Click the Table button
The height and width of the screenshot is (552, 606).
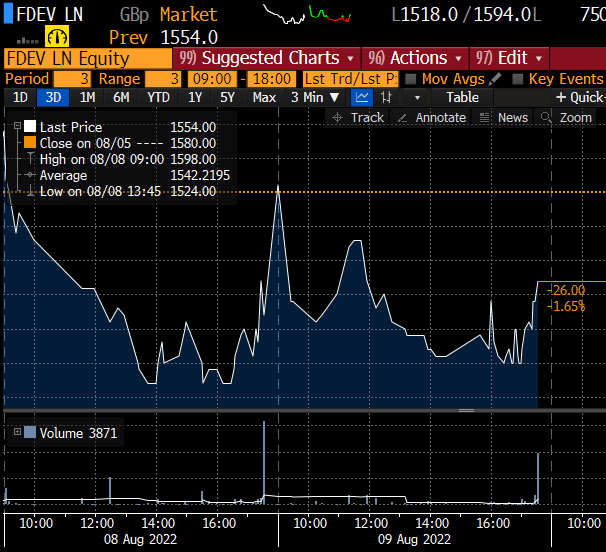pos(462,97)
